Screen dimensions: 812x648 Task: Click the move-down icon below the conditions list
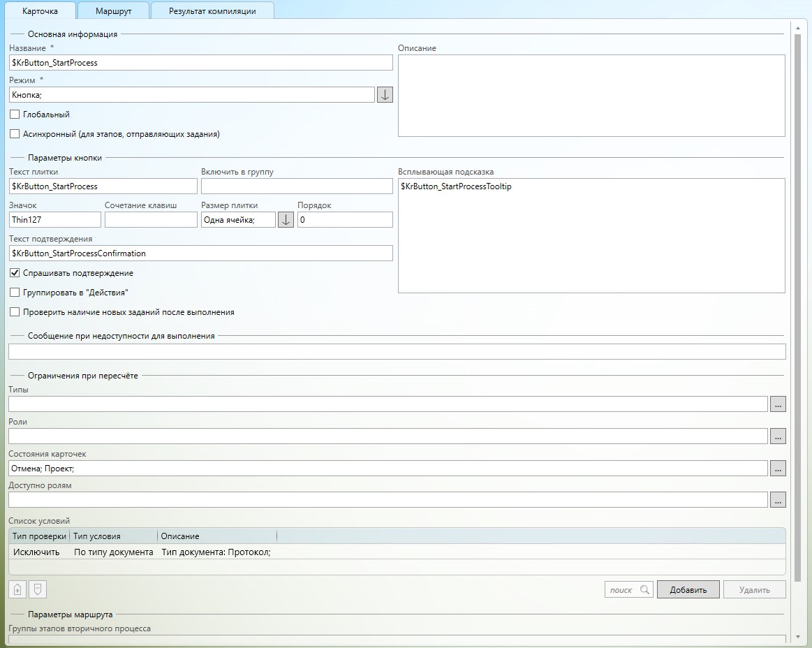(x=37, y=589)
